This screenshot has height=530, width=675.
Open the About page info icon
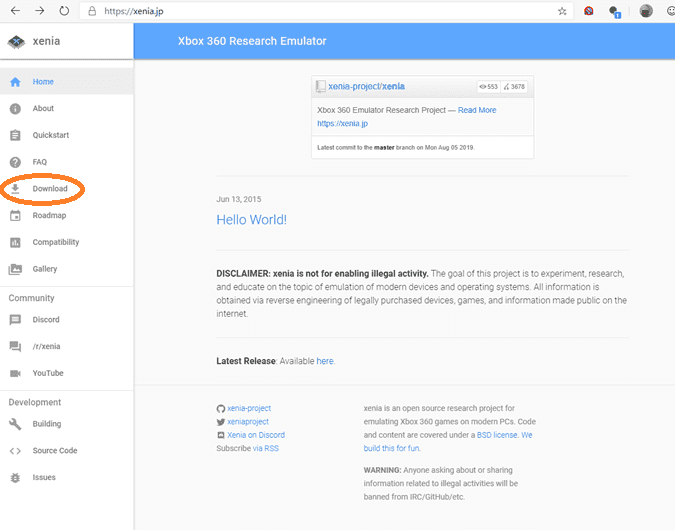coord(15,109)
